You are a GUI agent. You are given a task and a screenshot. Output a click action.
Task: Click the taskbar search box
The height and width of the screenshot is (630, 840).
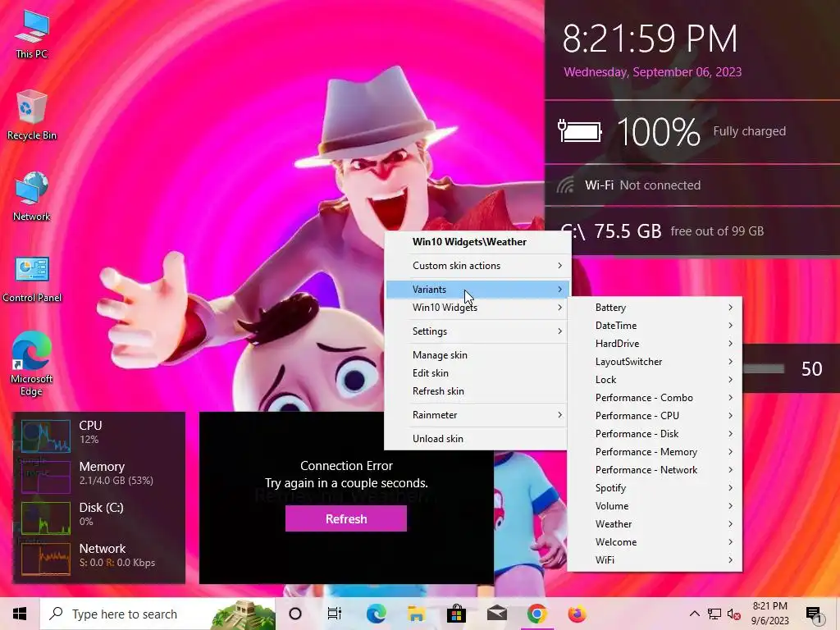click(158, 614)
